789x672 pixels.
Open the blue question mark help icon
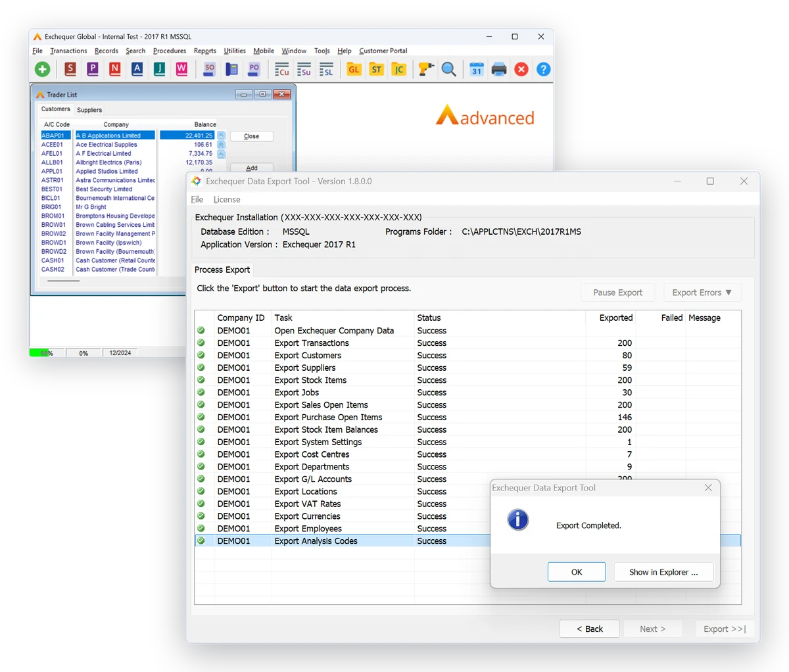543,69
